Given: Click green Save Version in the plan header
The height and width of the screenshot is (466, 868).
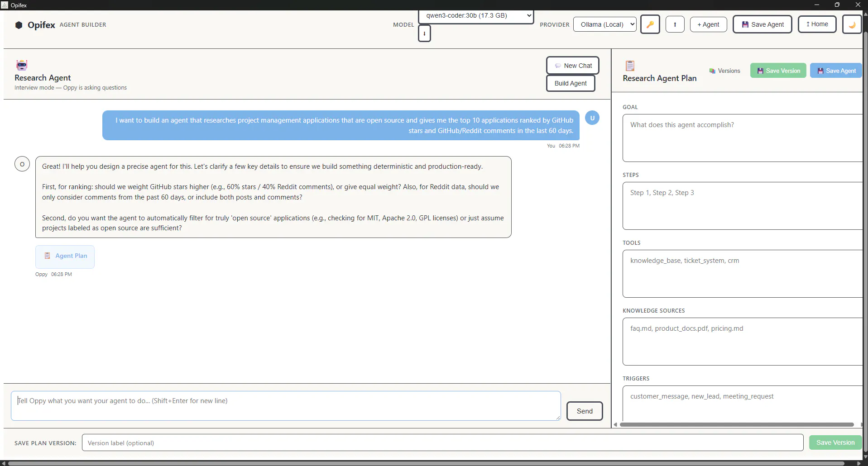Looking at the screenshot, I should [x=778, y=71].
